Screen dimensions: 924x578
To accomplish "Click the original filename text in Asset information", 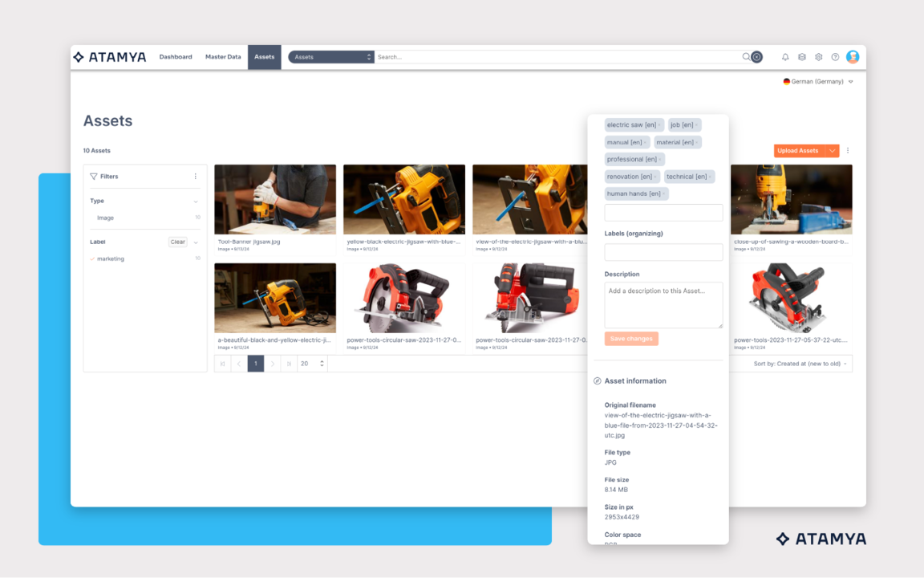I will point(661,425).
